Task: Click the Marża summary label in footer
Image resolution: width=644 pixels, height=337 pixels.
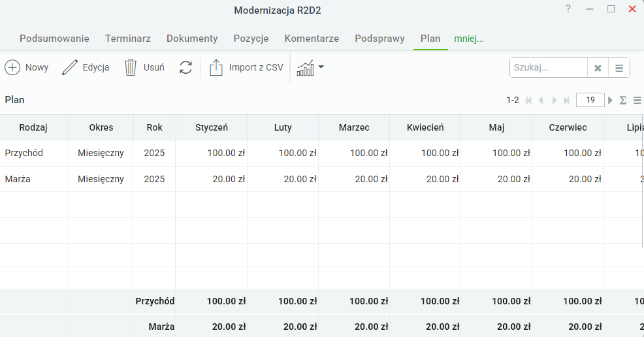Action: click(161, 327)
